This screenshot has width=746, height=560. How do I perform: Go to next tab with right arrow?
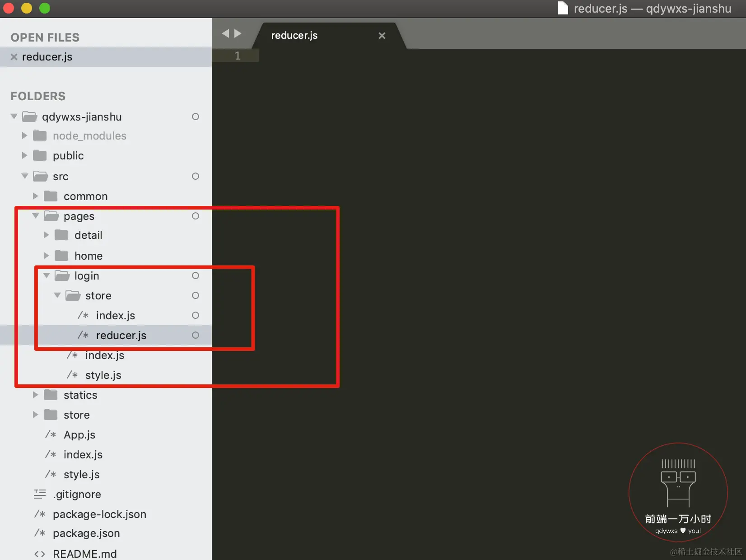[238, 33]
